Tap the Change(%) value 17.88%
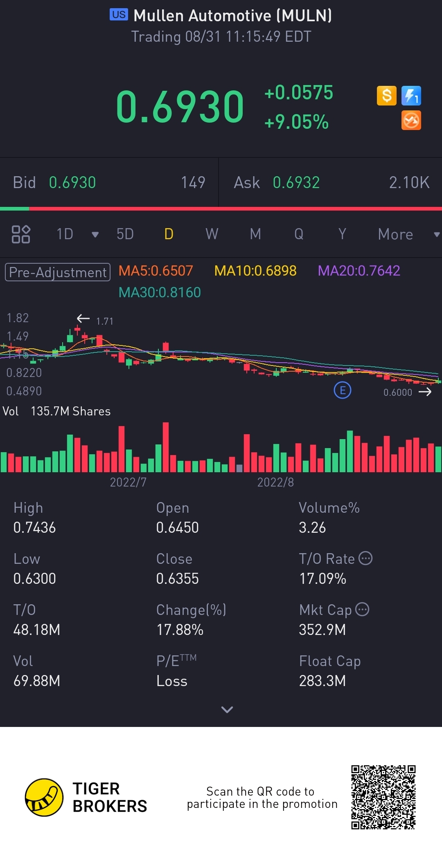Screen dimensions: 442x868 click(180, 630)
